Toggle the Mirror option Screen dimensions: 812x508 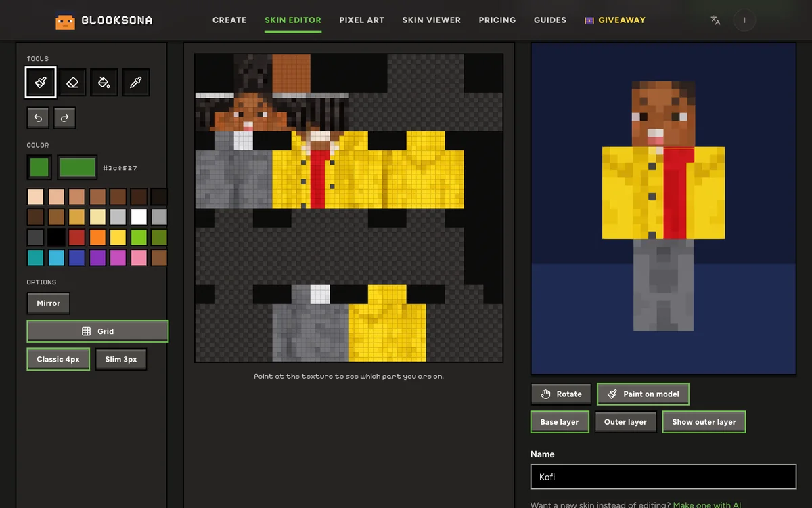click(x=48, y=303)
